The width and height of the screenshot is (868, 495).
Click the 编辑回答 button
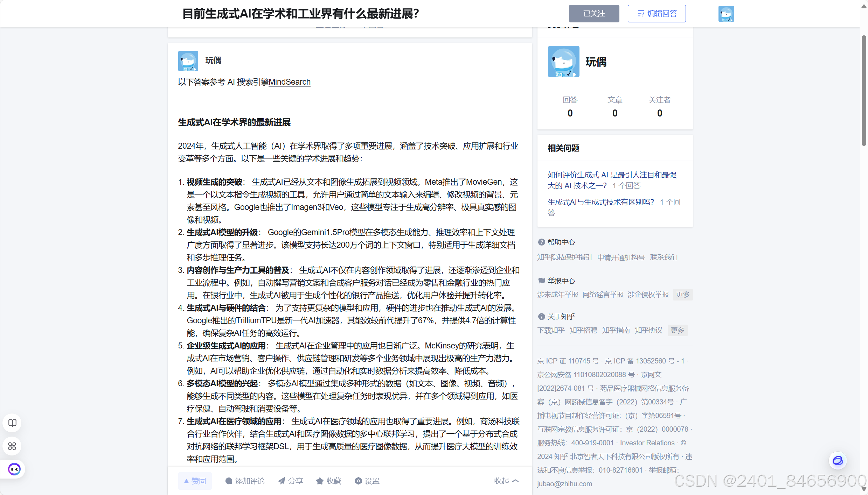point(657,14)
